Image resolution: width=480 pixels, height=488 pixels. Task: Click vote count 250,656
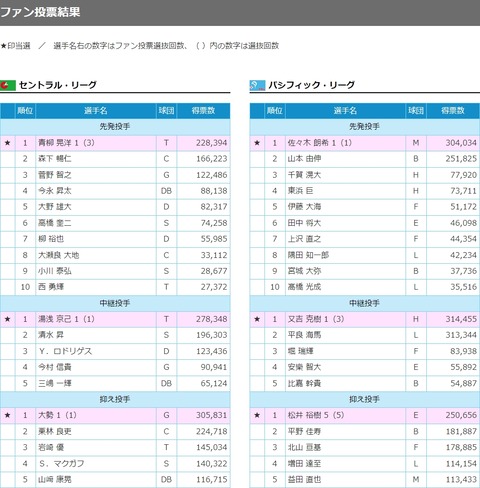pyautogui.click(x=461, y=415)
